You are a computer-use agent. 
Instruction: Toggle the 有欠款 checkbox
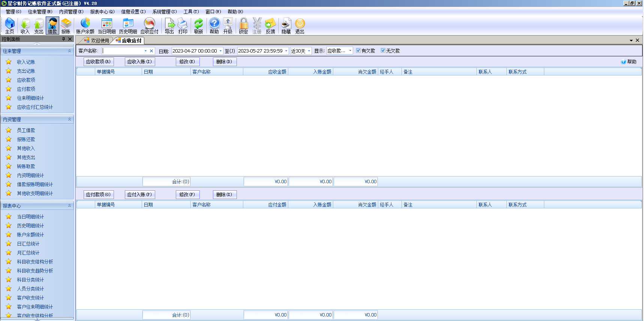[358, 50]
